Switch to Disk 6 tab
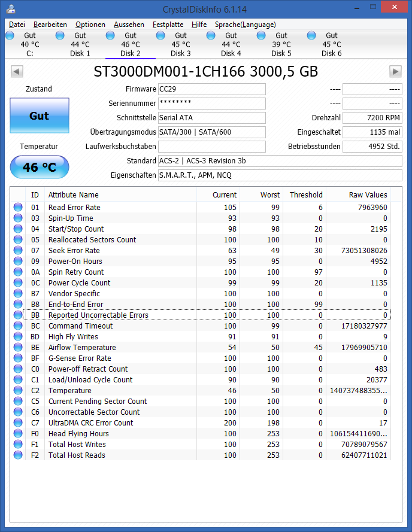Screen dimensions: 412x532 pyautogui.click(x=332, y=44)
